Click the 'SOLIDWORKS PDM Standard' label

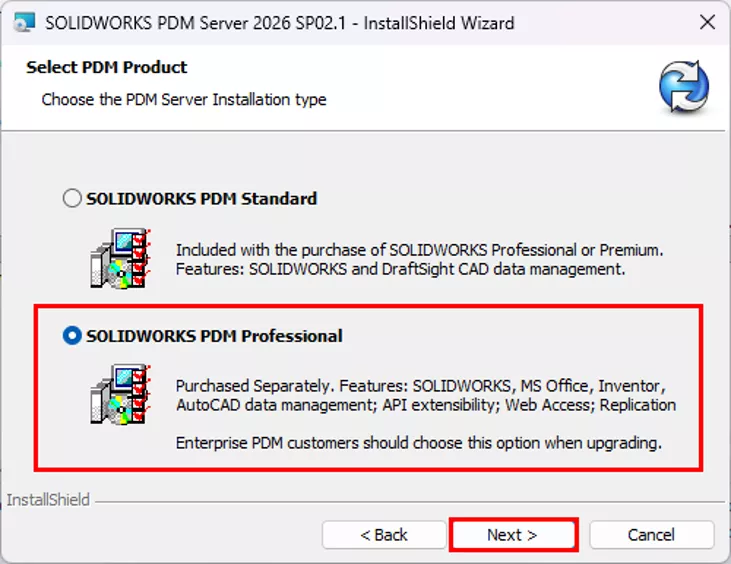pyautogui.click(x=201, y=199)
